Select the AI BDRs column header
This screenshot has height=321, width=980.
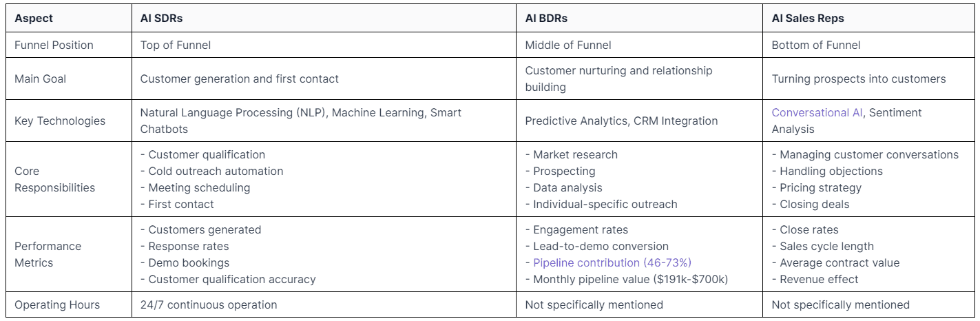click(547, 19)
